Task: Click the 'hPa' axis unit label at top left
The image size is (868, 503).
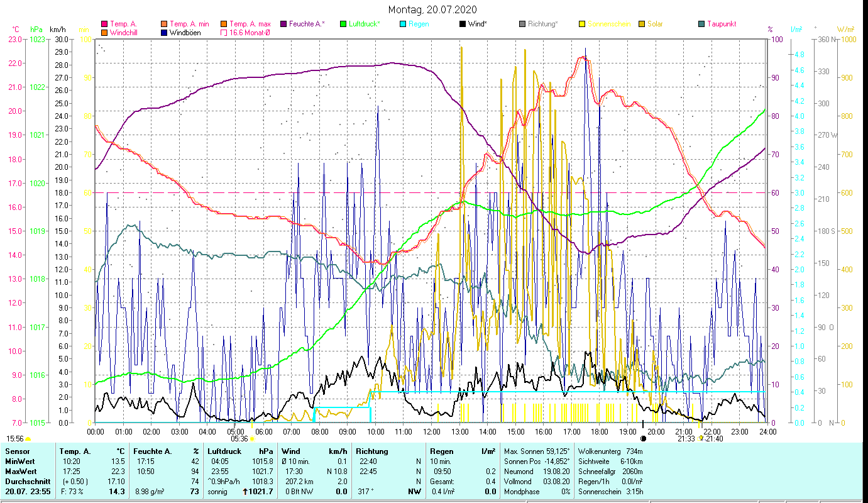Action: pos(36,29)
